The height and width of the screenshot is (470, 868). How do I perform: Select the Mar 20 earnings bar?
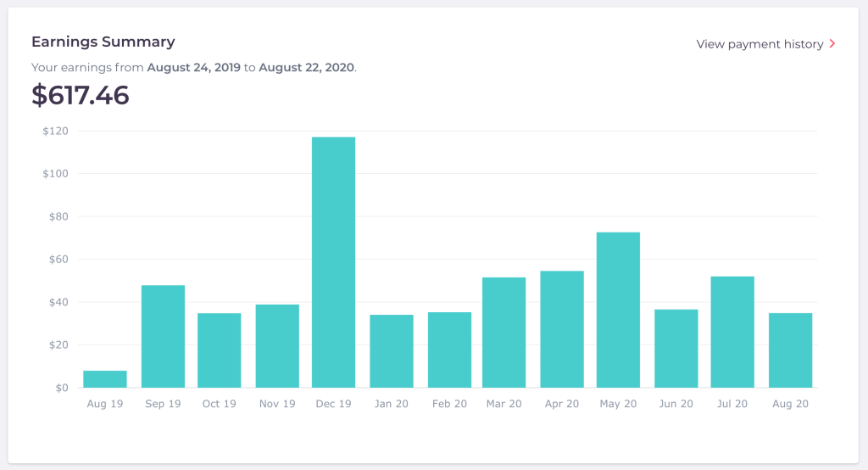pyautogui.click(x=504, y=333)
